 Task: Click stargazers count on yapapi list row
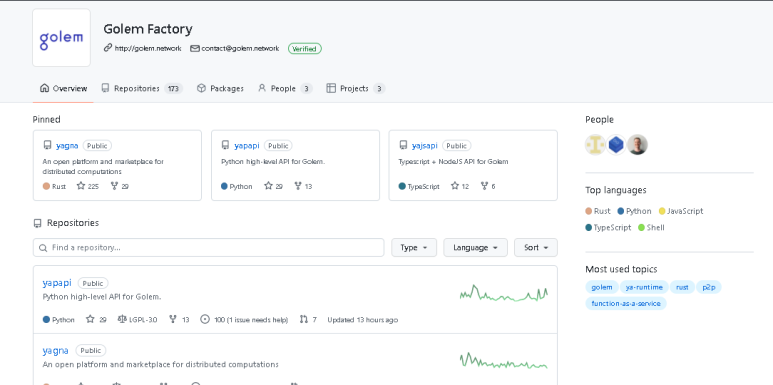coord(96,319)
